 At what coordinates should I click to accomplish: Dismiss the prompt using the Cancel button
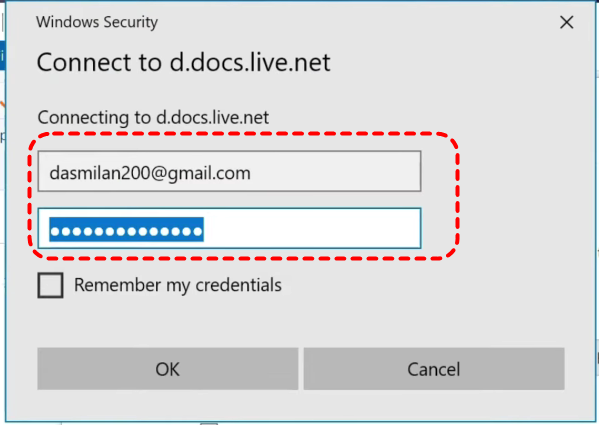click(x=434, y=368)
